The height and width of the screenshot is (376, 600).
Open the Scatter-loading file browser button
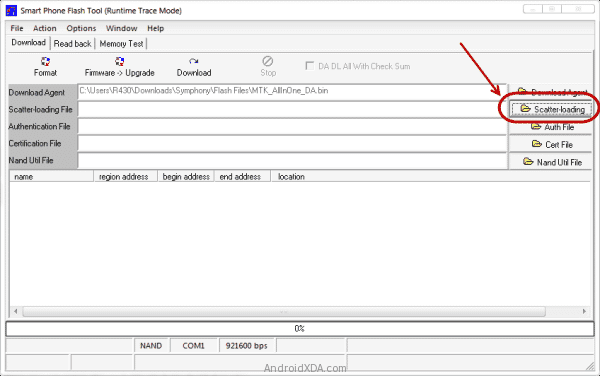[x=551, y=109]
